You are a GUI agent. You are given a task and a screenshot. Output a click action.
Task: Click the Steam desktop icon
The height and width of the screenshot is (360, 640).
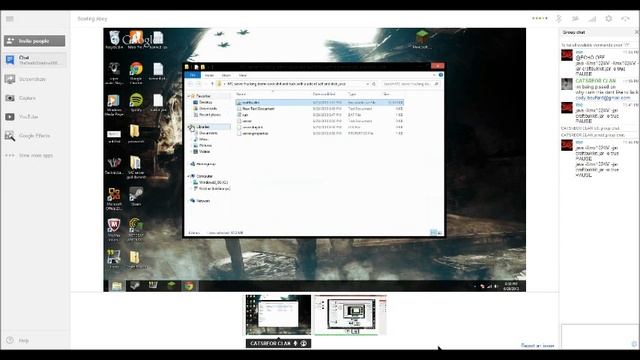click(x=136, y=197)
